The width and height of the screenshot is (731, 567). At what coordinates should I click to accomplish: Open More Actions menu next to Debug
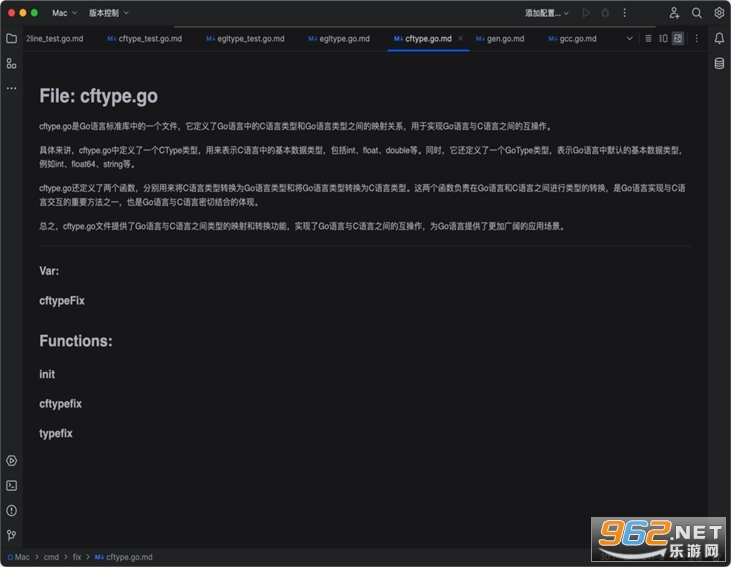pyautogui.click(x=625, y=13)
